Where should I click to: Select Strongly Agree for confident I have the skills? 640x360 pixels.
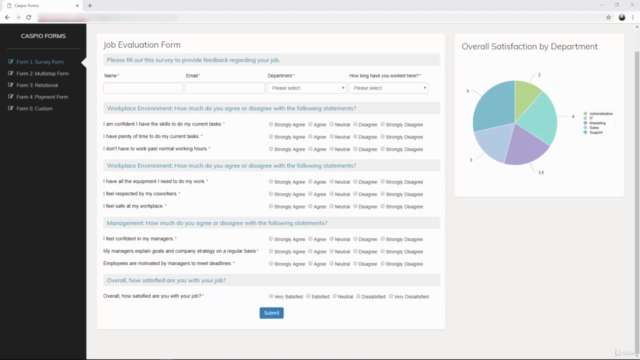271,124
